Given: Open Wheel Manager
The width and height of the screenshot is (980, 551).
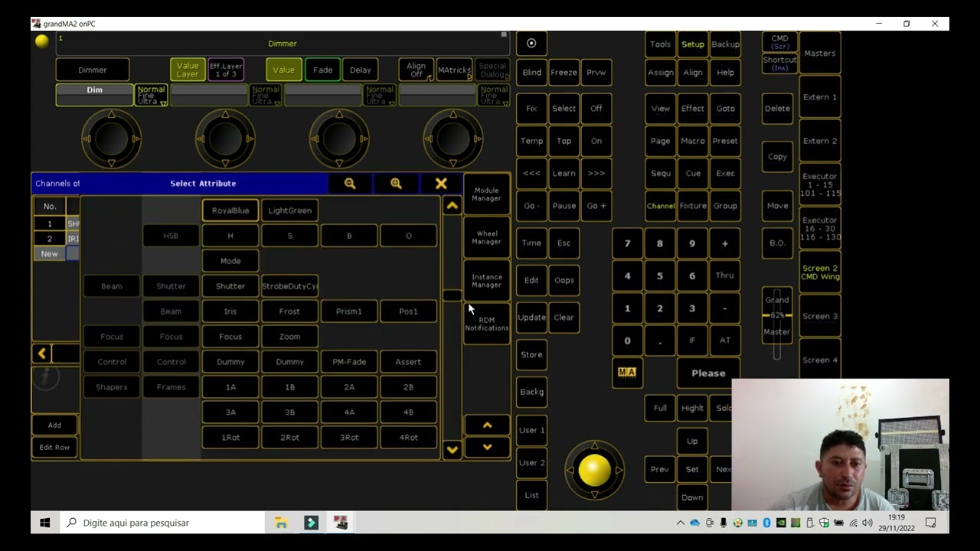Looking at the screenshot, I should [487, 238].
